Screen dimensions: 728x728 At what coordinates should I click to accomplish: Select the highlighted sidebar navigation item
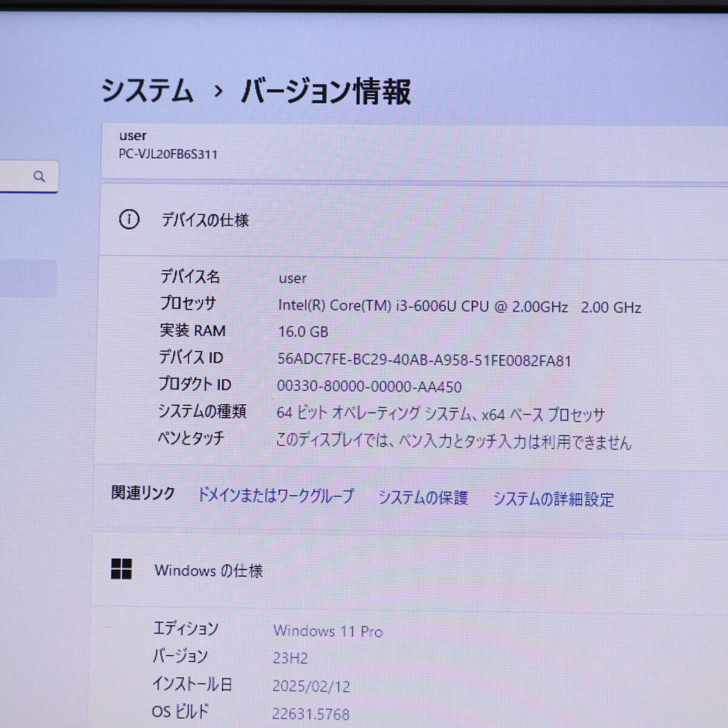29,278
